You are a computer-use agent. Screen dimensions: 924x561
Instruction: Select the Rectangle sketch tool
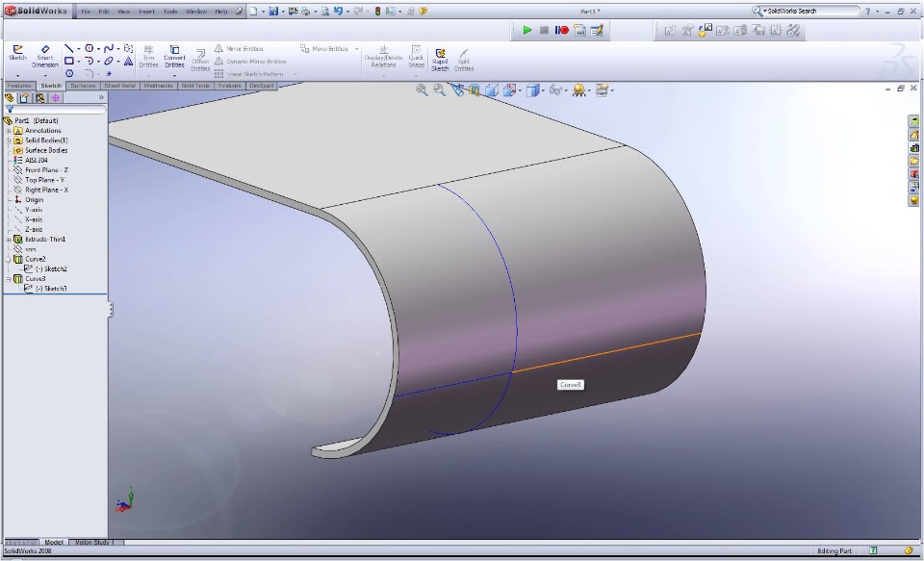69,61
